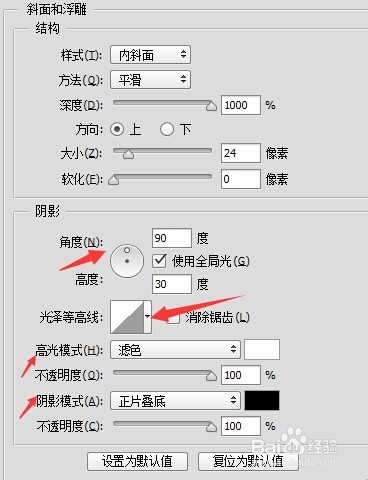The image size is (368, 480).
Task: Enable the 消除锯齿 checkbox
Action: tap(173, 318)
